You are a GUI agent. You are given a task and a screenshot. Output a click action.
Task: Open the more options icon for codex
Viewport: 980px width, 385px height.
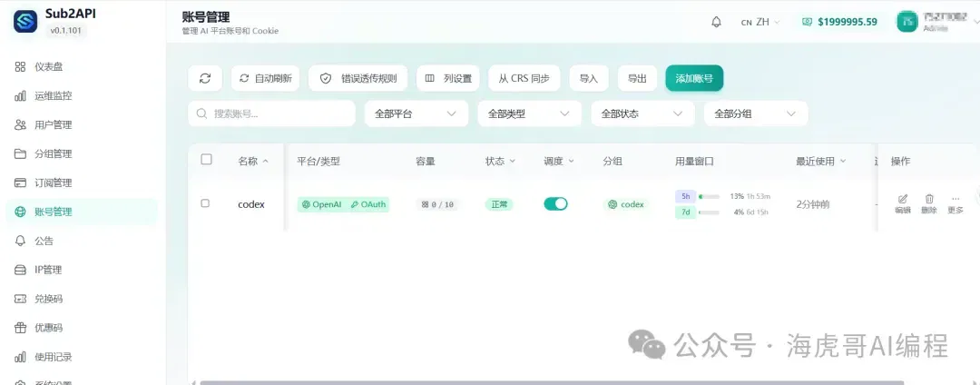tap(955, 199)
